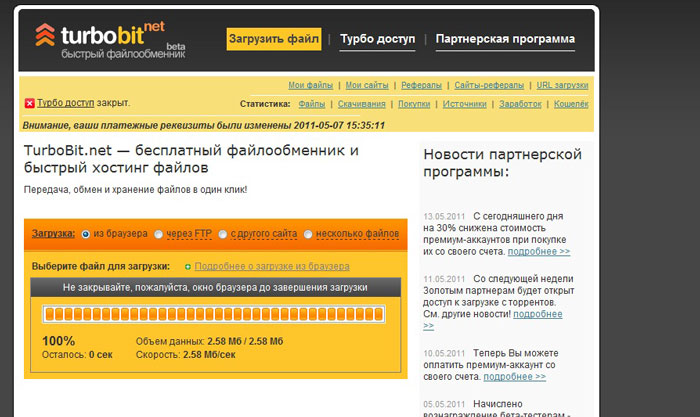The height and width of the screenshot is (417, 700).
Task: Click the 'Не закрывайте, пожалуйста, окно браузера' banner
Action: point(215,288)
